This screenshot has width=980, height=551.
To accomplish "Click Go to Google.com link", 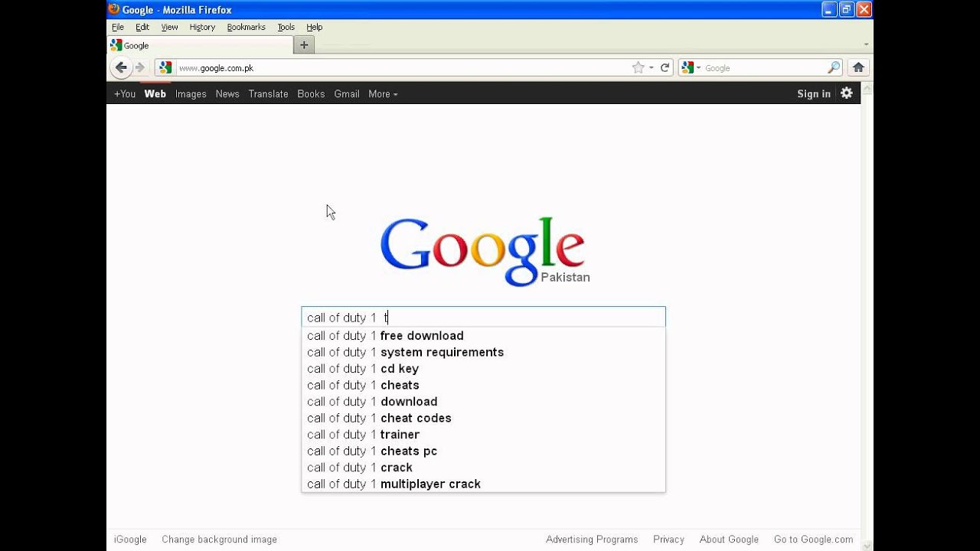I will [813, 539].
